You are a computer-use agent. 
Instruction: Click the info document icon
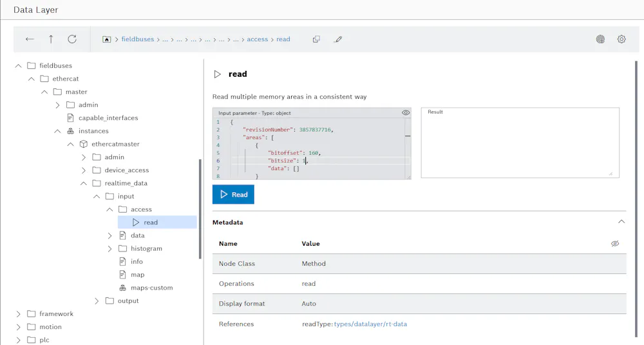[x=122, y=262]
